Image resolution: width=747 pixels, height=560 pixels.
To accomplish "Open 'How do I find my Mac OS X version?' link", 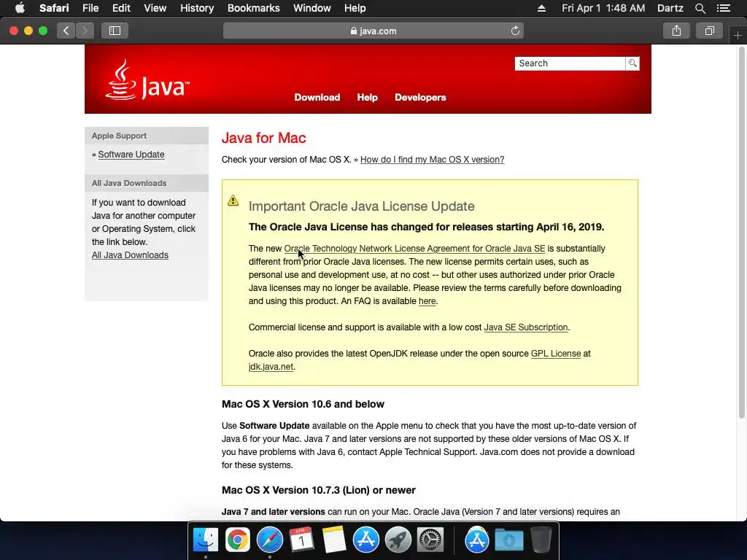I will [432, 160].
